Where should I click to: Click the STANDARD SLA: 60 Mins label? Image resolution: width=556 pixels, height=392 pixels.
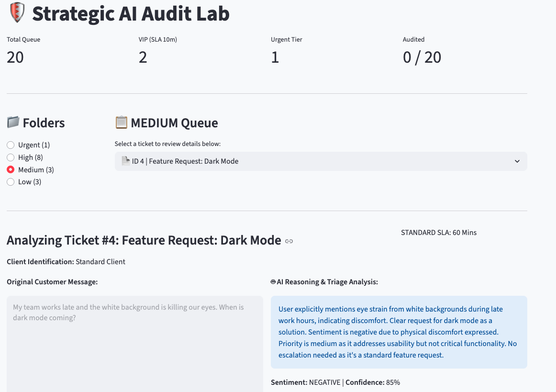(438, 233)
